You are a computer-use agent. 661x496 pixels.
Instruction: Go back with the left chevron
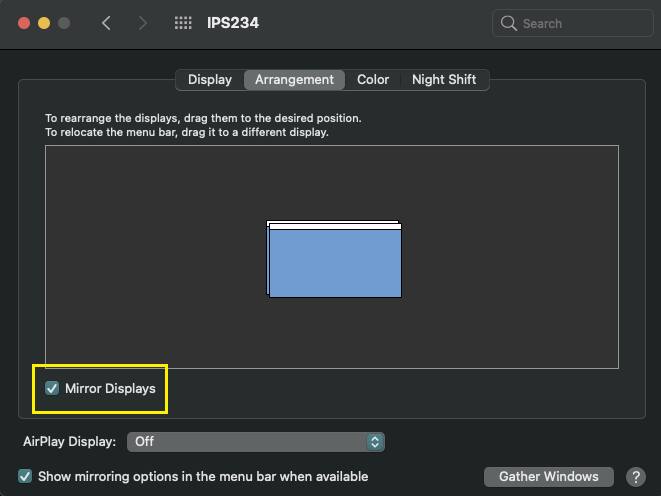pyautogui.click(x=106, y=23)
